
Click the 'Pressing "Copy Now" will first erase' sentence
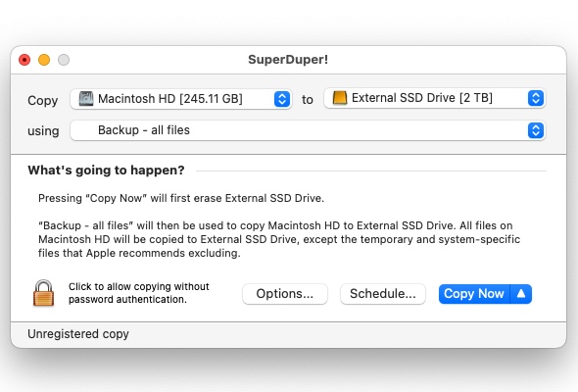coord(181,198)
